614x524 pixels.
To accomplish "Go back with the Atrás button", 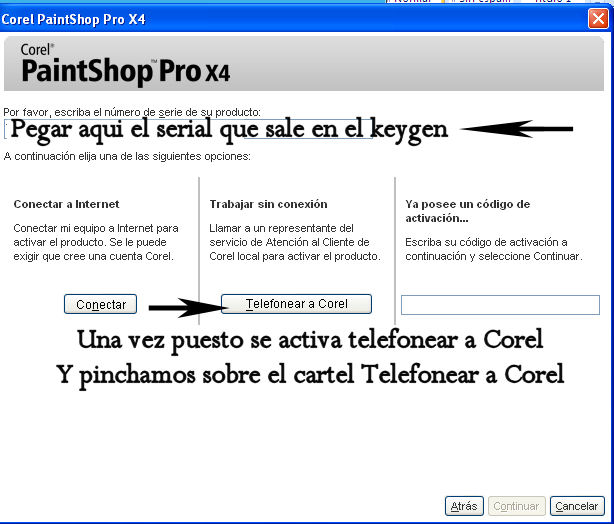I will tap(464, 506).
